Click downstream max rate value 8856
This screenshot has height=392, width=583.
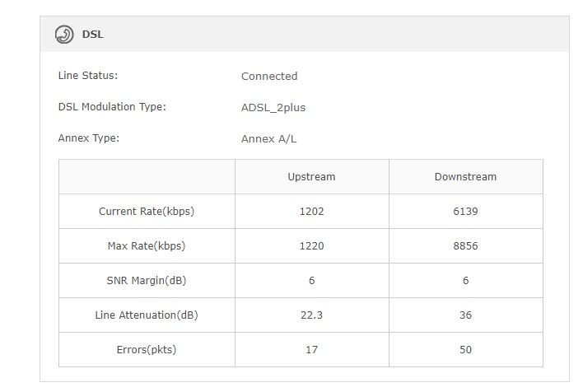coord(465,246)
